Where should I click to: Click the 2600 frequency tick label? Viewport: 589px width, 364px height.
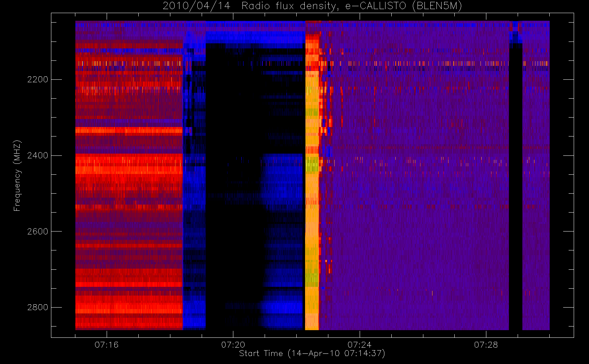[x=37, y=232]
